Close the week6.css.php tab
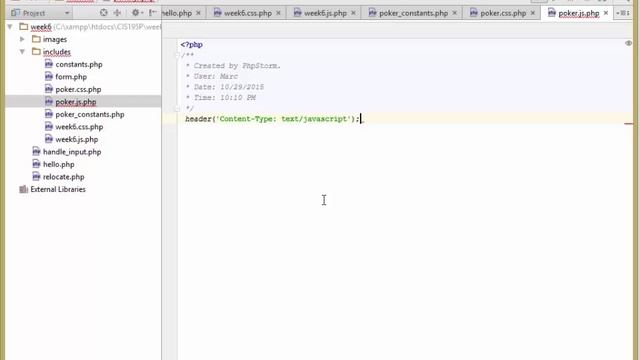 click(278, 13)
